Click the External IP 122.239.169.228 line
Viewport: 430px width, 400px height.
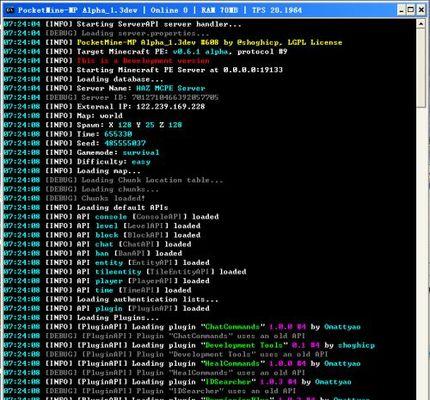tap(104, 107)
